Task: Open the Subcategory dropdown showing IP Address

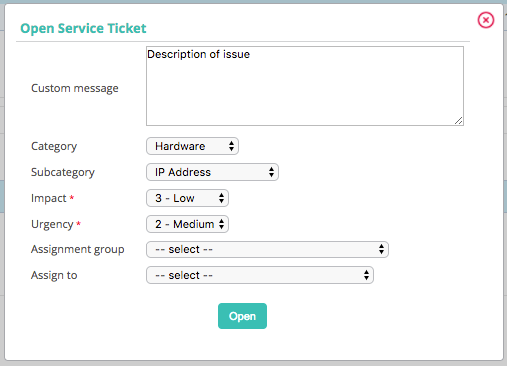Action: pos(212,172)
